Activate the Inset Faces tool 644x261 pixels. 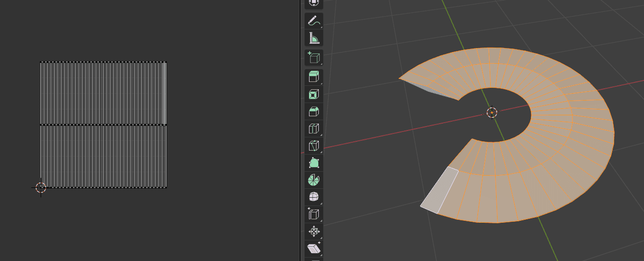pyautogui.click(x=314, y=94)
